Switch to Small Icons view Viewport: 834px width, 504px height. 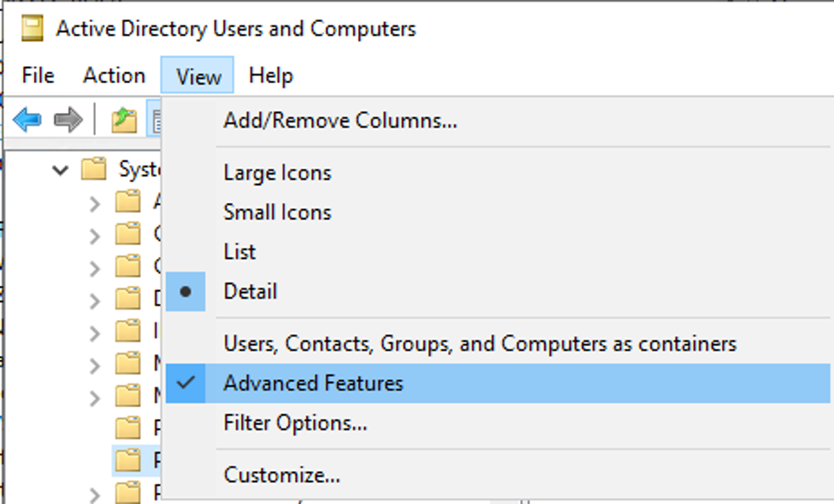point(497,212)
